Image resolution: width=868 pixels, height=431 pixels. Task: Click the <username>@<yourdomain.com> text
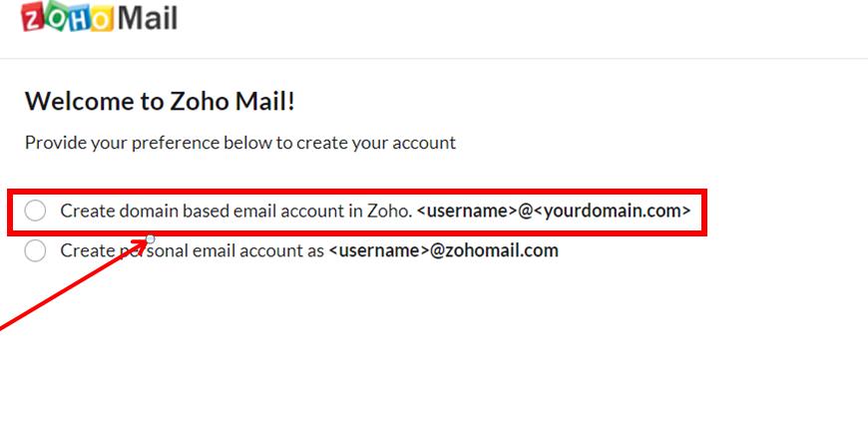(554, 211)
